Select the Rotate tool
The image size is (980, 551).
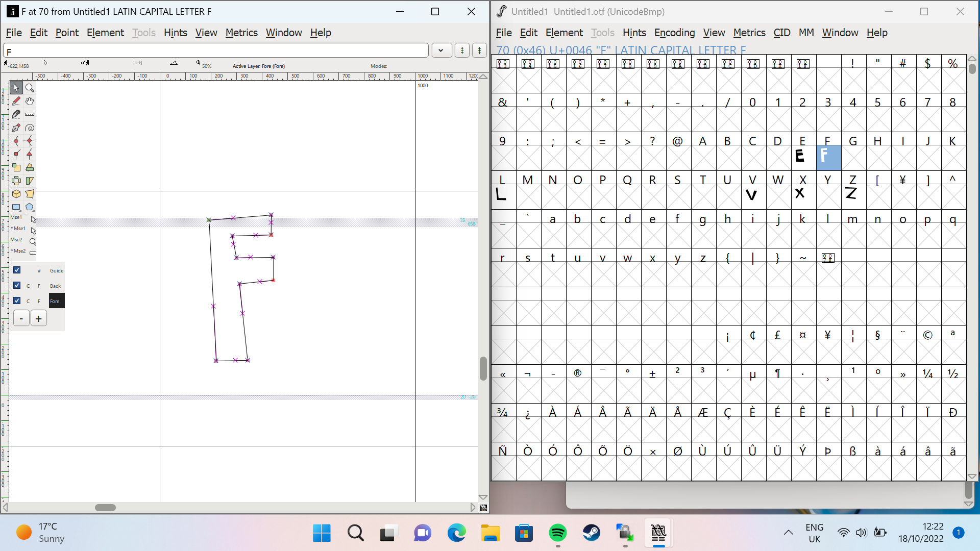pyautogui.click(x=30, y=167)
